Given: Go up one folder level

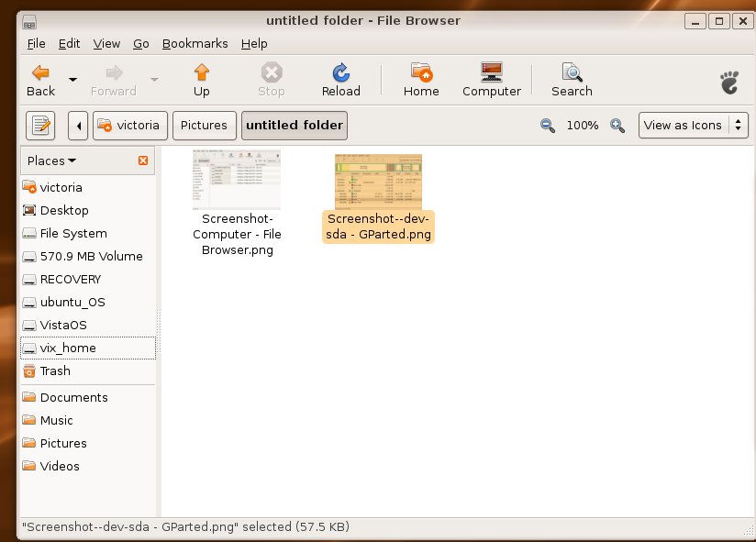Looking at the screenshot, I should 202,80.
